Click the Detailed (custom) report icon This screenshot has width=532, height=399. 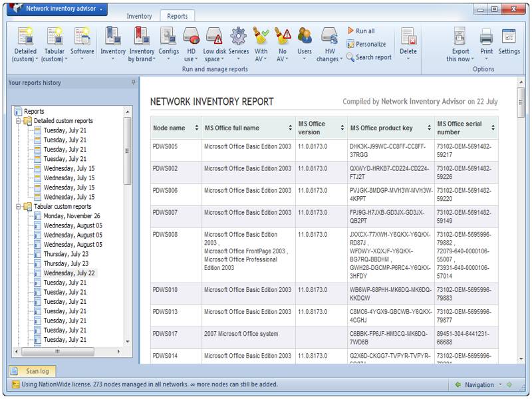[x=25, y=37]
